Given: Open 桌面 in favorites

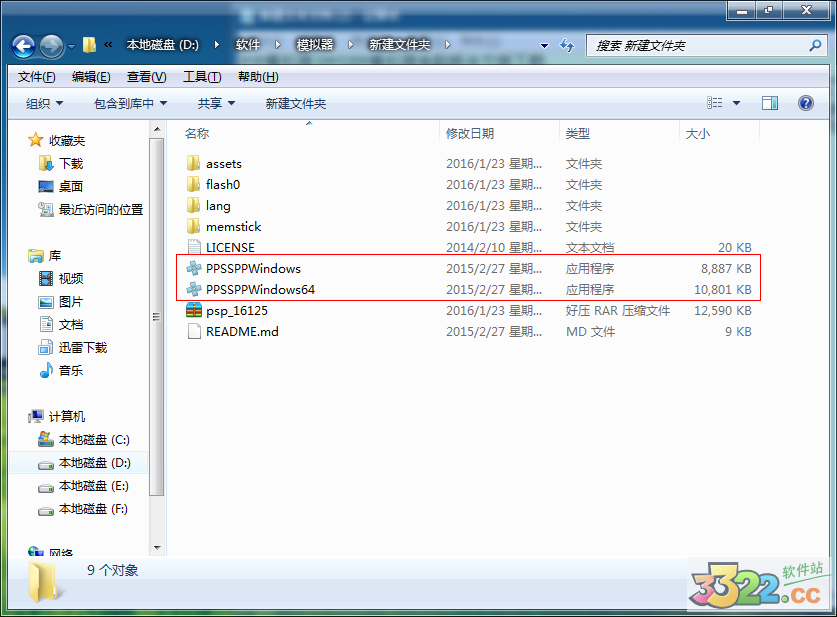Looking at the screenshot, I should (x=60, y=186).
